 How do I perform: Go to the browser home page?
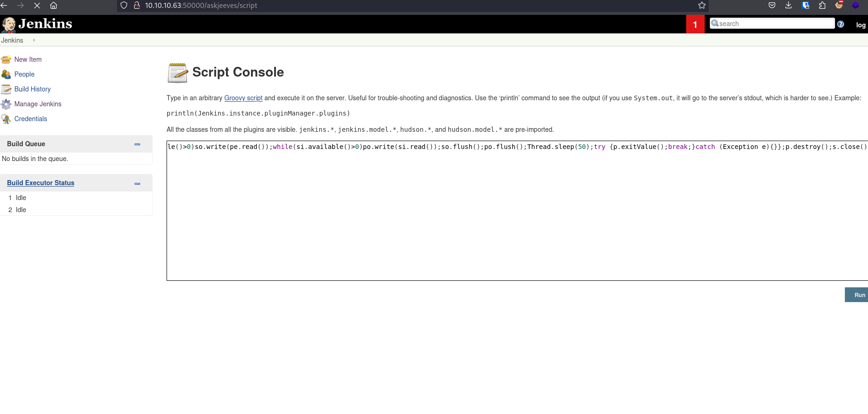54,6
